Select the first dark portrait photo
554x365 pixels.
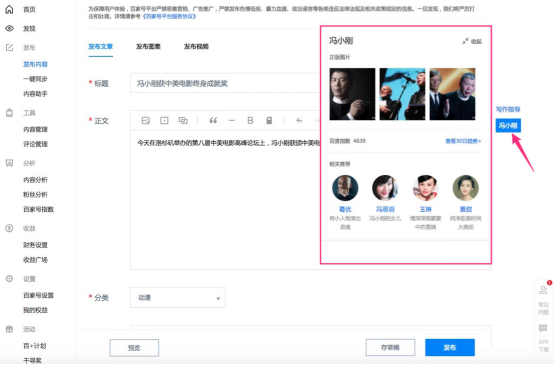click(352, 94)
